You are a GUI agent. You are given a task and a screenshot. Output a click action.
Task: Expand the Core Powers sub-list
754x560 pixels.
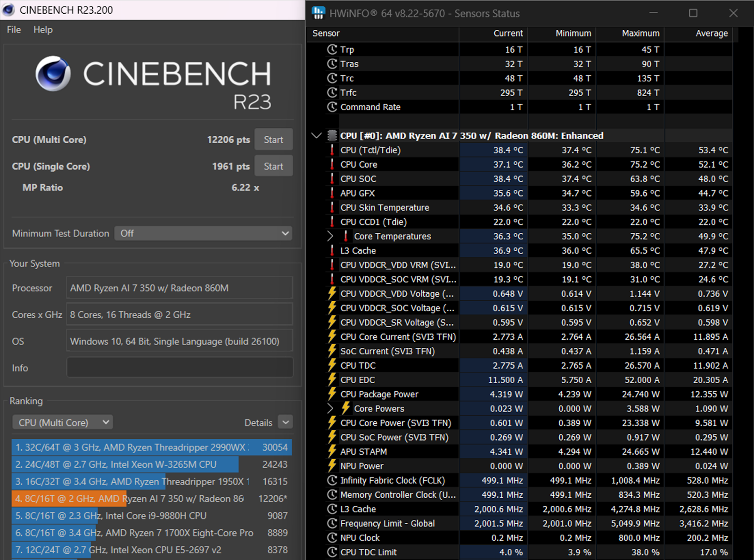(x=330, y=409)
